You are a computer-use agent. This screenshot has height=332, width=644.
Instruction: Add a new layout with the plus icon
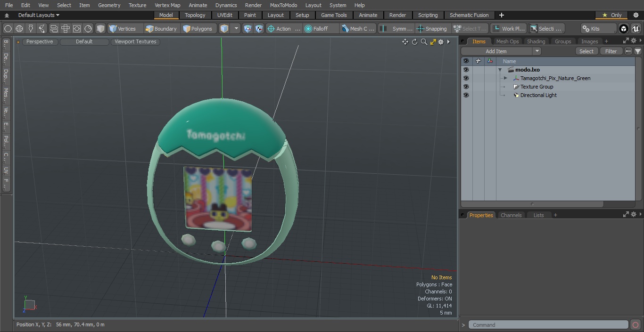click(x=501, y=15)
